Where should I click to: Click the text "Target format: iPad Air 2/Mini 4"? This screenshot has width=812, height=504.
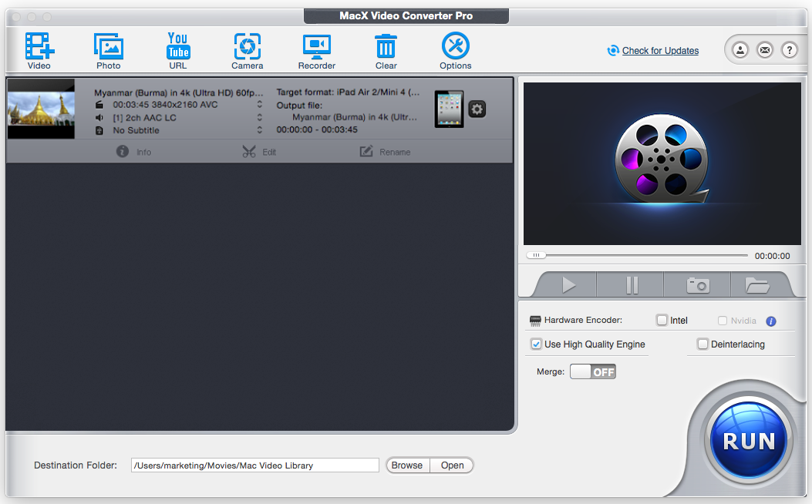(x=348, y=92)
